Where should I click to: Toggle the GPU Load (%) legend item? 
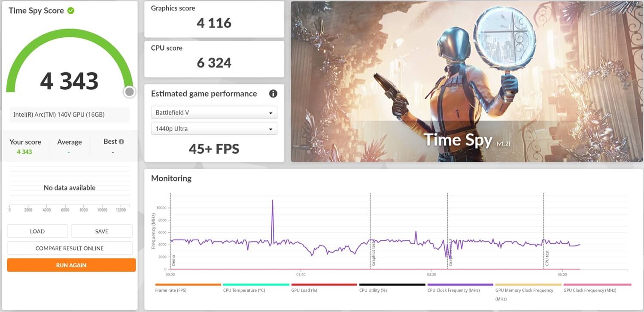coord(324,288)
